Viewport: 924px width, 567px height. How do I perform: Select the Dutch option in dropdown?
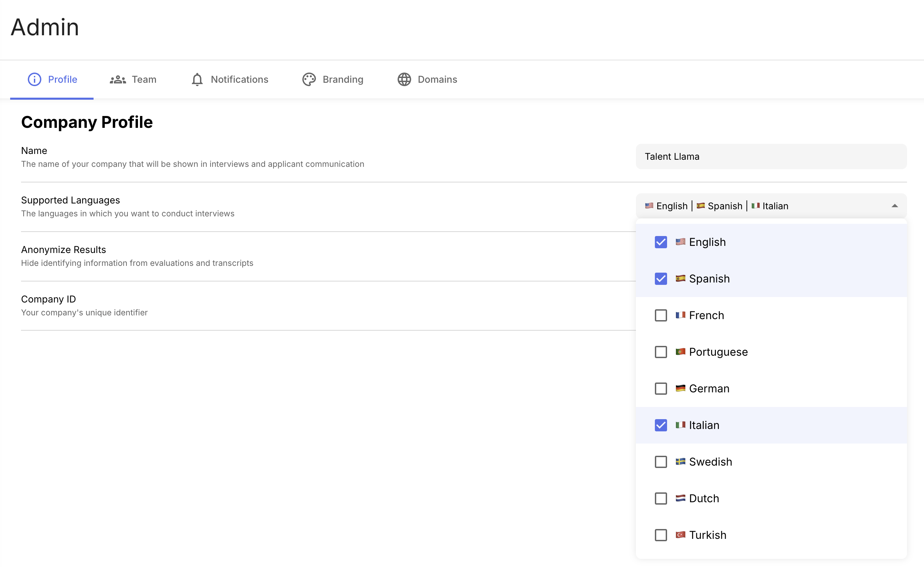[704, 498]
